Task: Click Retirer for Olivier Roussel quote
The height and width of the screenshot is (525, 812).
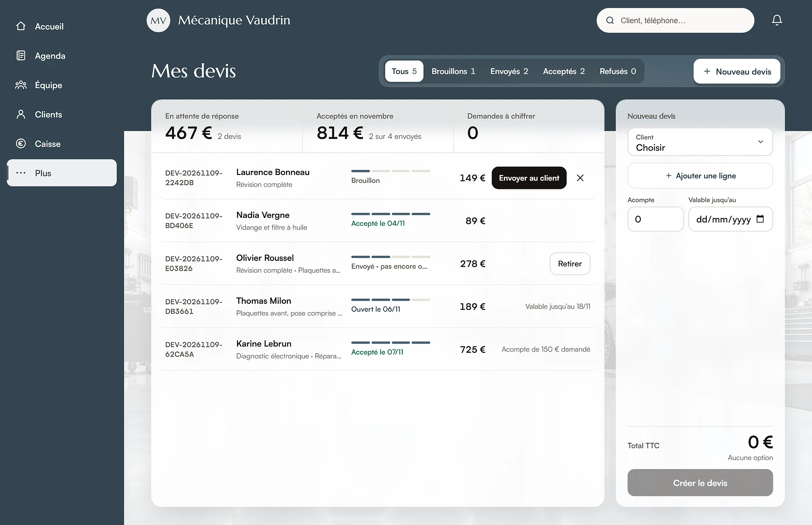Action: 570,264
